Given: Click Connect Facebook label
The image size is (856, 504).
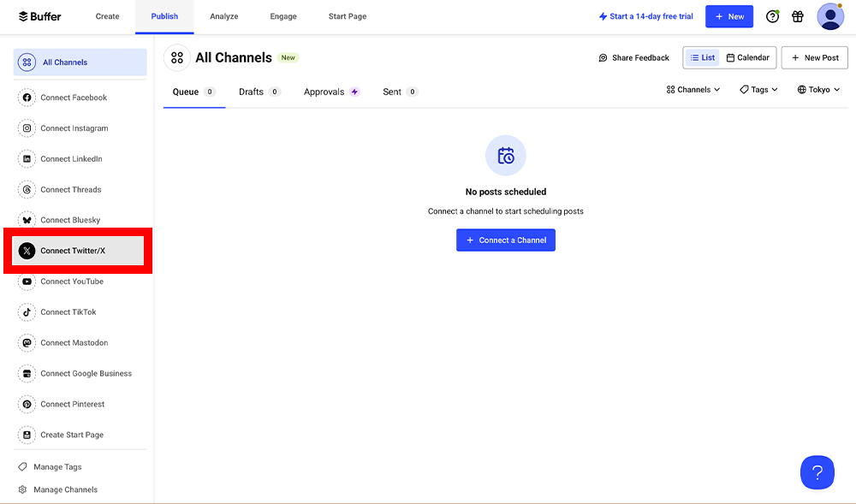Looking at the screenshot, I should click(74, 98).
